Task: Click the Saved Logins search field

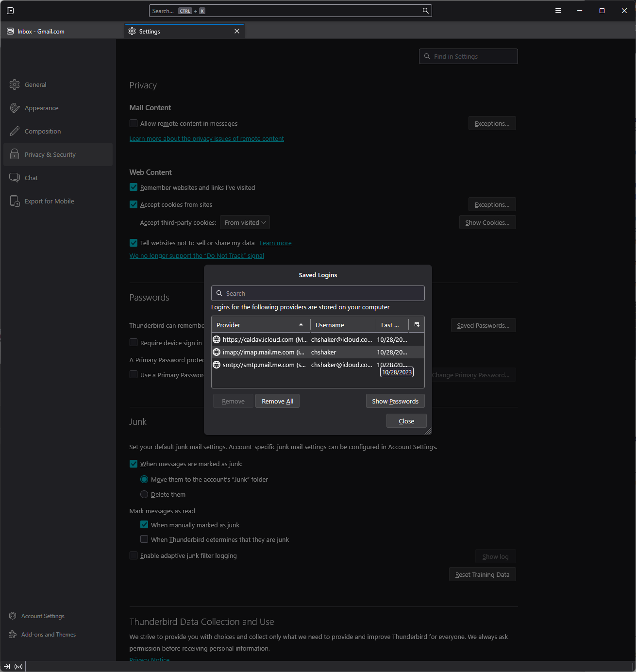Action: (318, 293)
